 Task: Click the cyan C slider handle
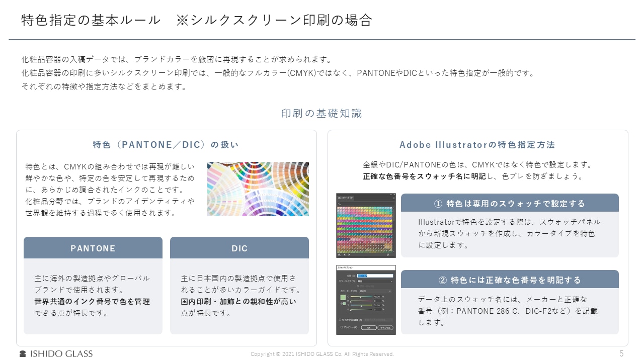[x=360, y=298]
